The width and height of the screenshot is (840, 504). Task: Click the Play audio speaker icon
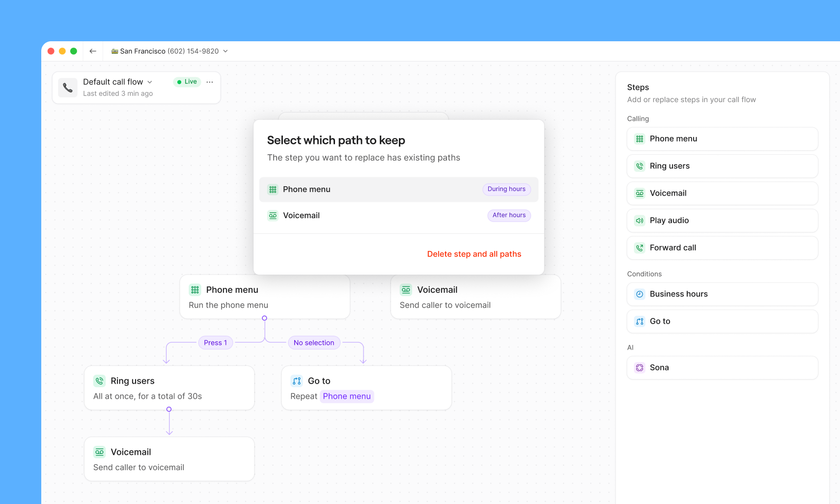[640, 221]
